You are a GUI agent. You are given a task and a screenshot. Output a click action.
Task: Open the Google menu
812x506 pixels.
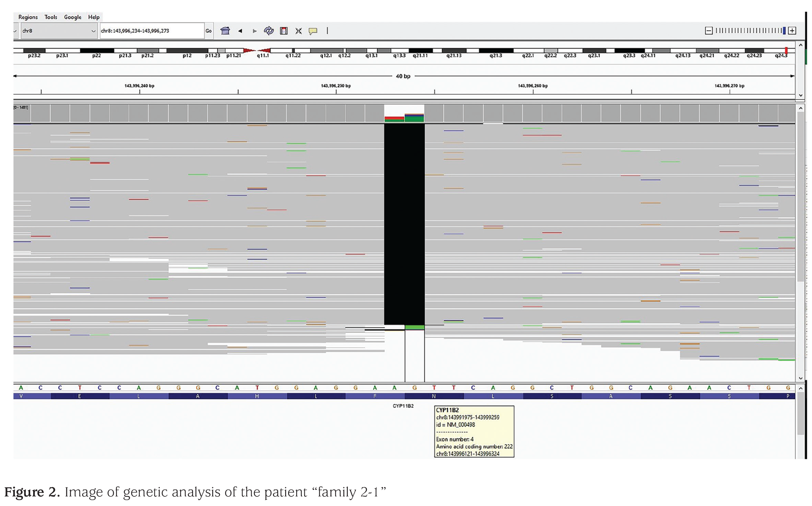click(73, 17)
